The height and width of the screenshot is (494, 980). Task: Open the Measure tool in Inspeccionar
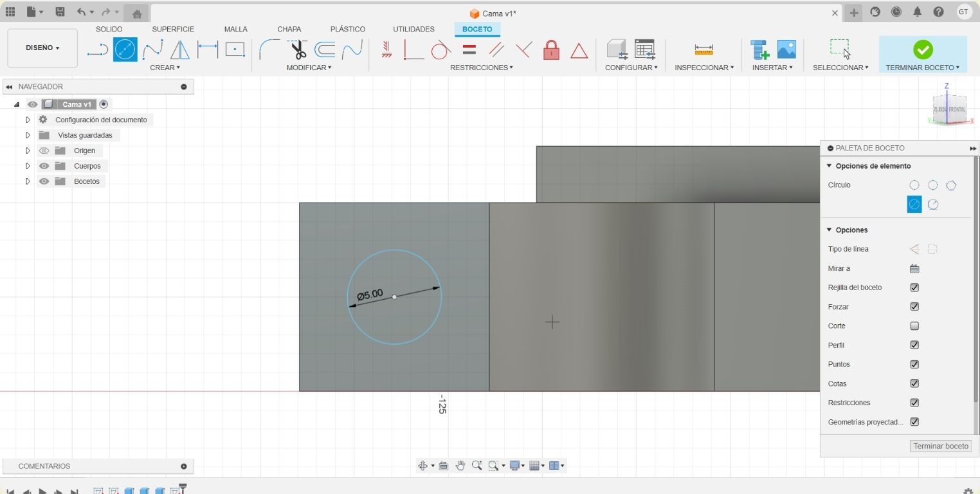703,50
